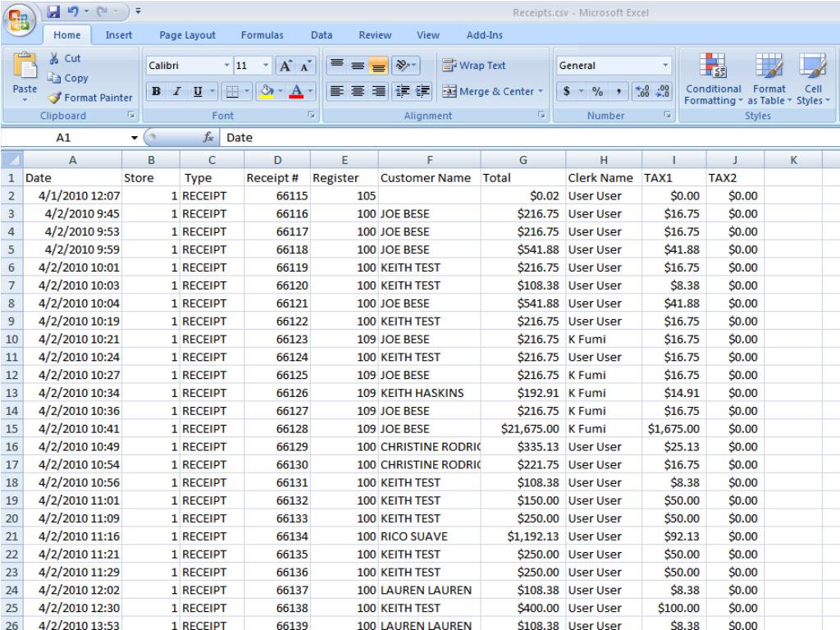The height and width of the screenshot is (630, 840).
Task: Activate the Format Painter brush
Action: tap(90, 98)
